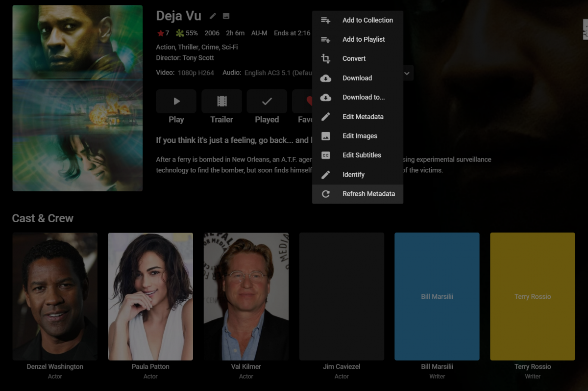The width and height of the screenshot is (588, 391).
Task: Select Add to Playlist from context menu
Action: 363,39
